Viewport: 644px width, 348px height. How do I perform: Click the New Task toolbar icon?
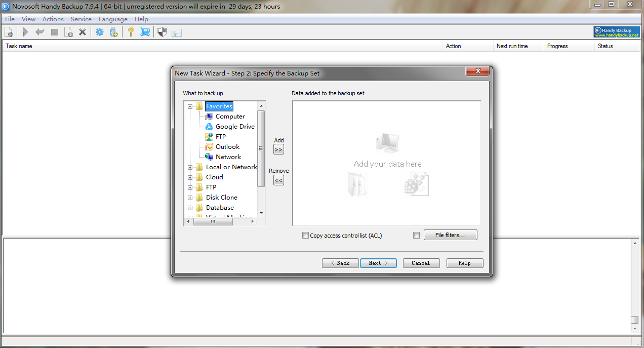pos(9,32)
